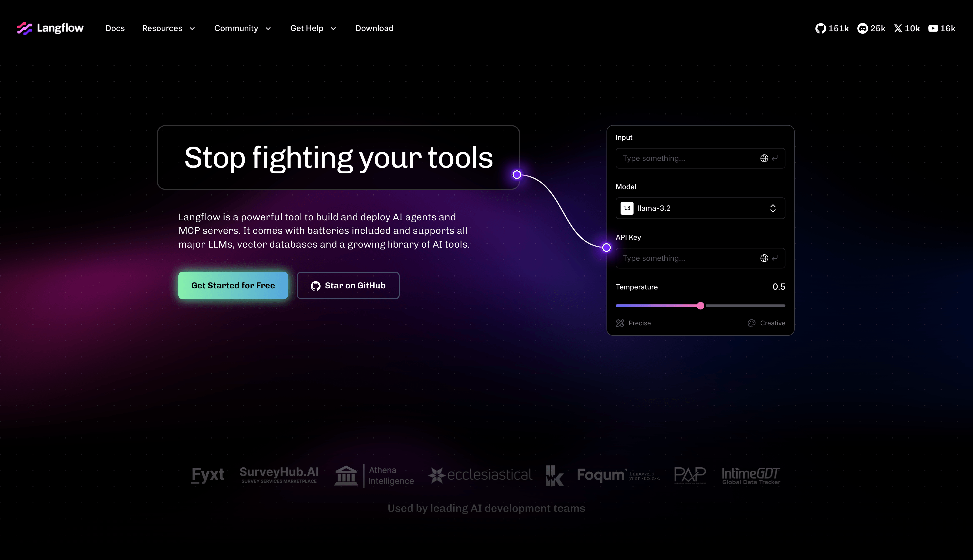Visit the X 10k followers icon
Screen dimensions: 973x560
(x=898, y=28)
